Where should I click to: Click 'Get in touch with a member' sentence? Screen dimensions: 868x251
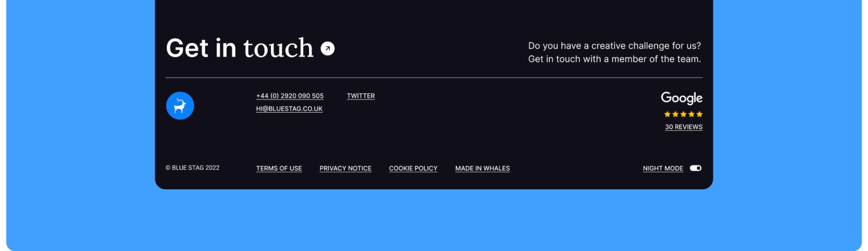point(614,59)
